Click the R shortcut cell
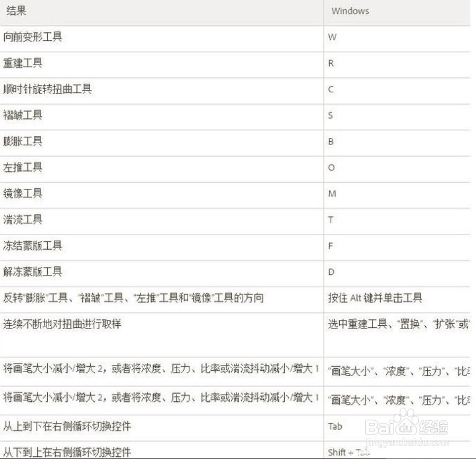Viewport: 476px width, 459px height. (x=330, y=64)
